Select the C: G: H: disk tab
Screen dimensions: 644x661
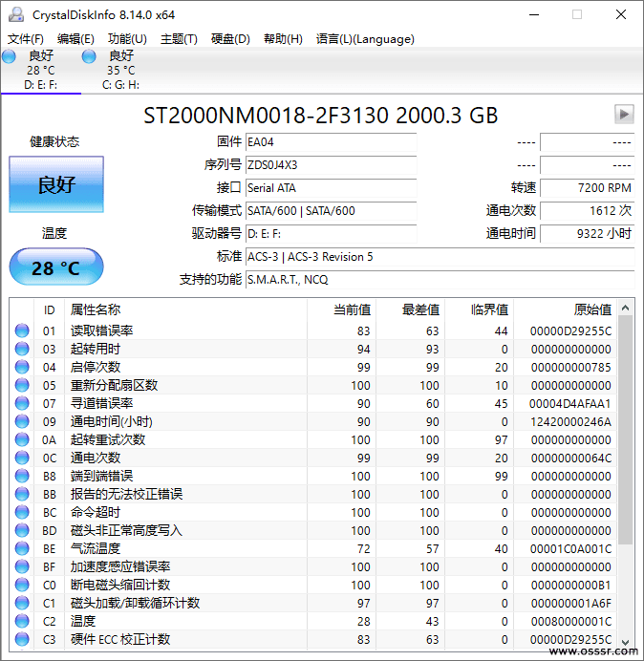tap(120, 70)
